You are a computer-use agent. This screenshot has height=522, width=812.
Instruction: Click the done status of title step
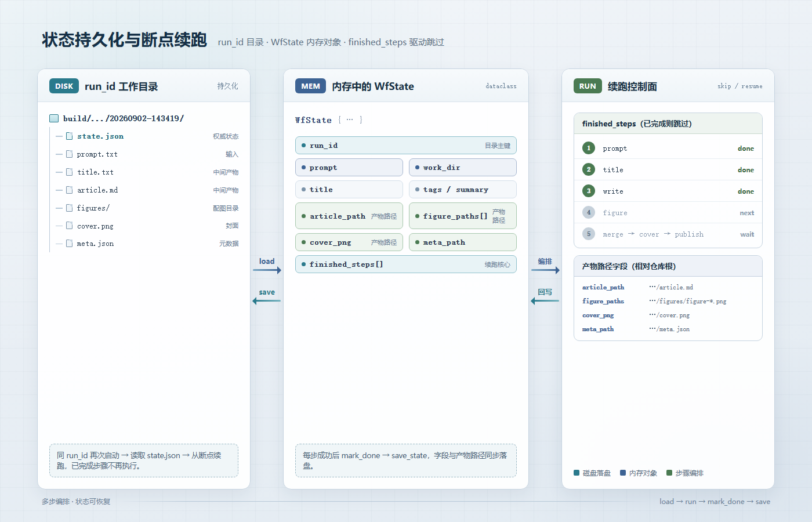click(746, 170)
